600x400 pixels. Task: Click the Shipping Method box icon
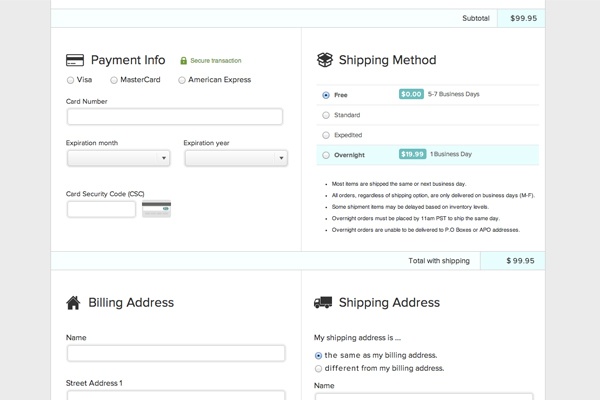324,60
